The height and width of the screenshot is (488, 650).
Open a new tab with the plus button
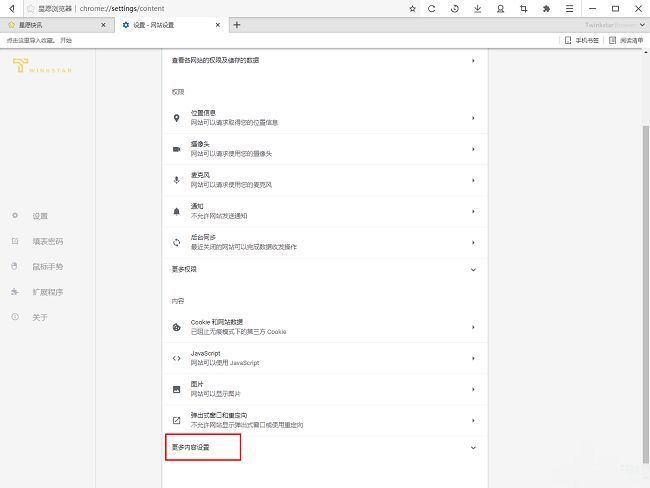point(237,25)
